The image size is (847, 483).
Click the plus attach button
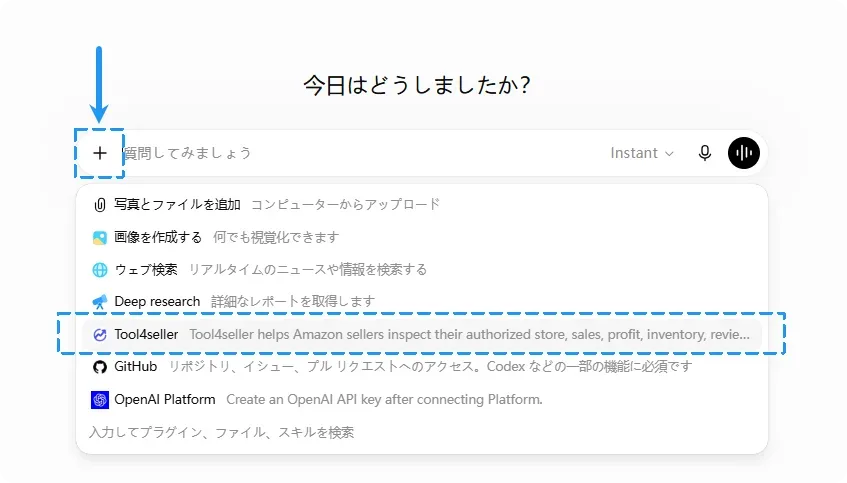click(99, 153)
